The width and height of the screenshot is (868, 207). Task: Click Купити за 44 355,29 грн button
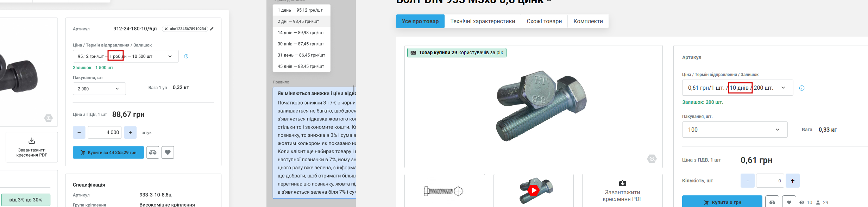pos(108,152)
